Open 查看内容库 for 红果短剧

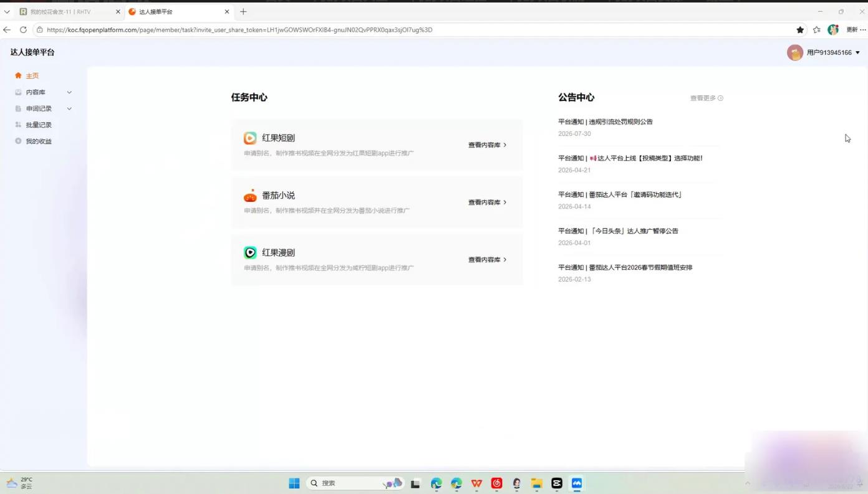point(488,145)
